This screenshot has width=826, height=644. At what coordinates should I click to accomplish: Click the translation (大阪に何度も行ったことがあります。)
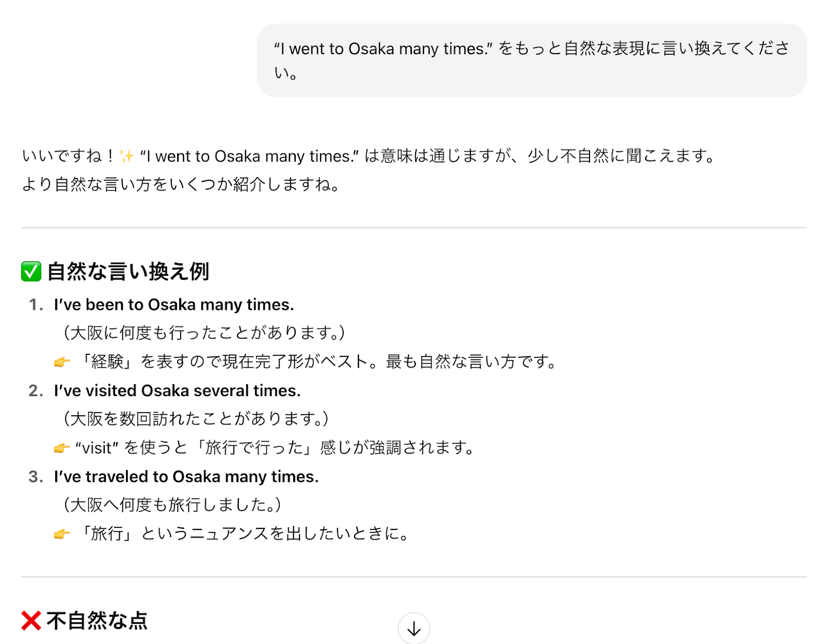204,333
